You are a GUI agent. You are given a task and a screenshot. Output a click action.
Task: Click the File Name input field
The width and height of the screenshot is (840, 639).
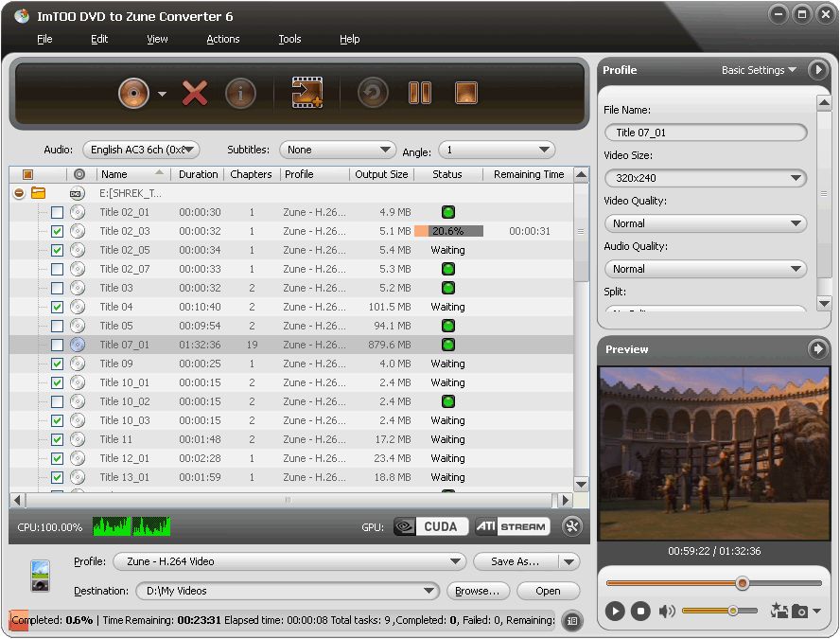[x=705, y=133]
